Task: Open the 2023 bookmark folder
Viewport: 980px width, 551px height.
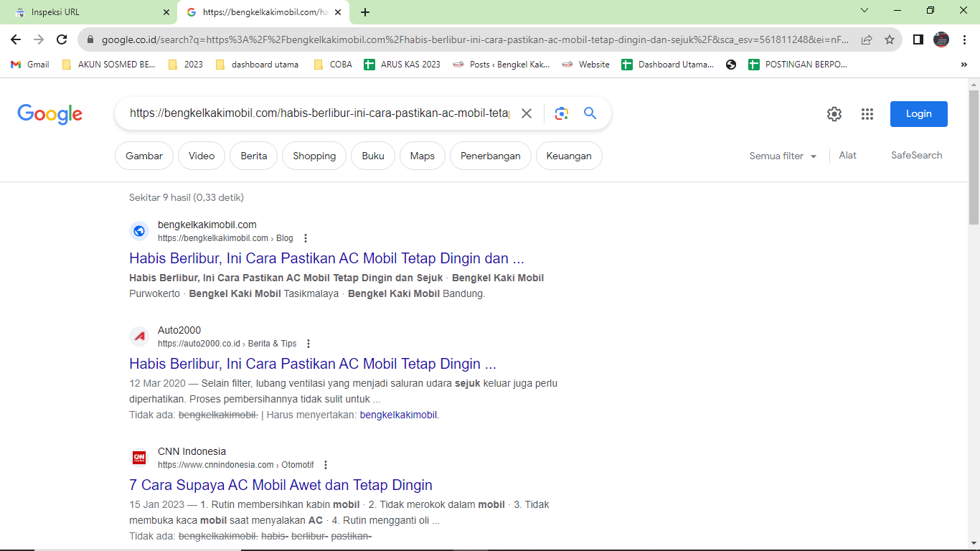Action: tap(186, 65)
